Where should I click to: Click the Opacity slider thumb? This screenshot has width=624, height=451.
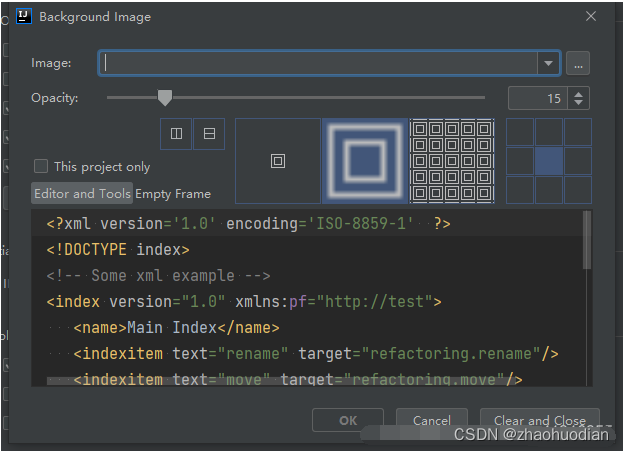[165, 98]
